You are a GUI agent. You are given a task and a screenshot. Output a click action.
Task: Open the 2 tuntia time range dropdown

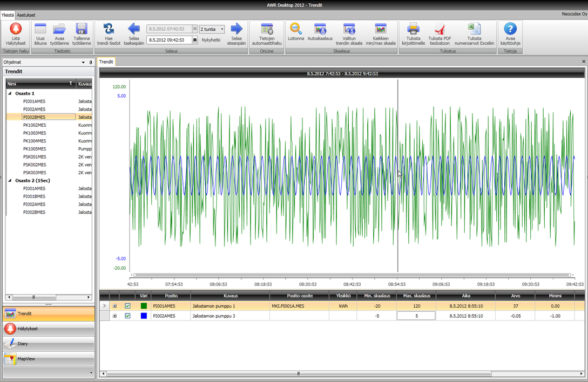222,29
